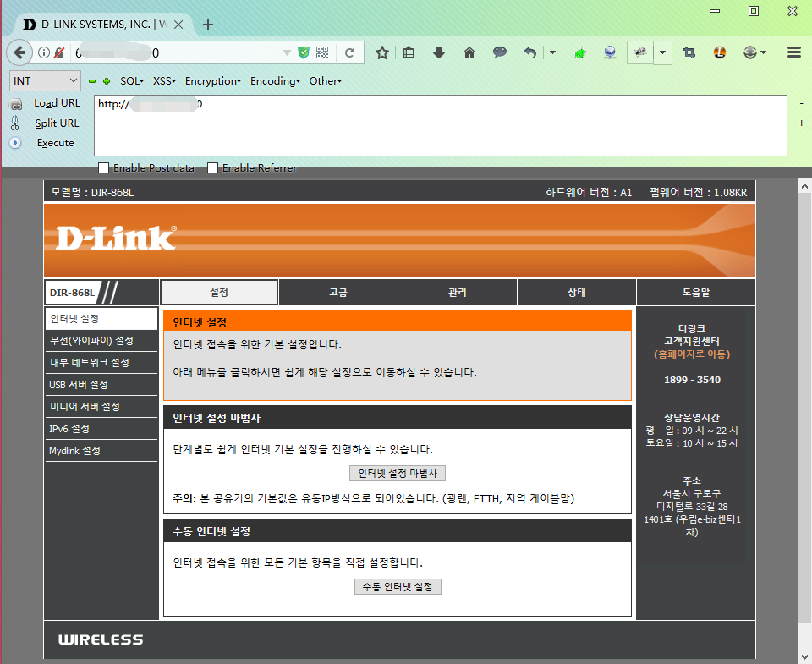The width and height of the screenshot is (812, 664).
Task: Open USB 서버 설정 in sidebar
Action: click(x=101, y=385)
